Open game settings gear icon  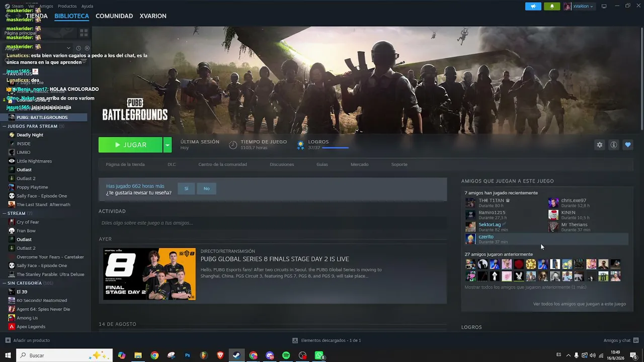(599, 145)
